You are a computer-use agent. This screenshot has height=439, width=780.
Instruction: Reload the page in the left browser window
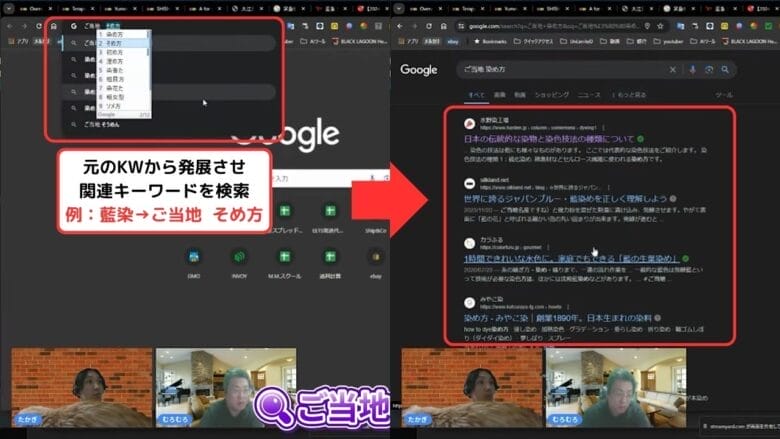pos(39,26)
